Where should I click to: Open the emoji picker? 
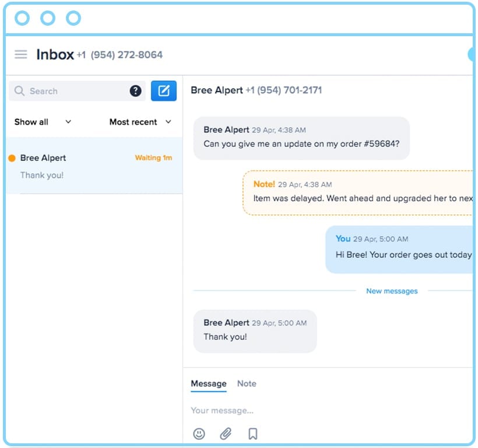point(199,433)
